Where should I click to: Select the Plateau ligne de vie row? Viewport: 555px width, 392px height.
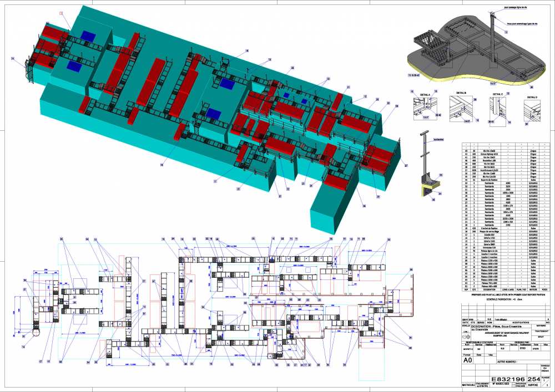point(506,251)
